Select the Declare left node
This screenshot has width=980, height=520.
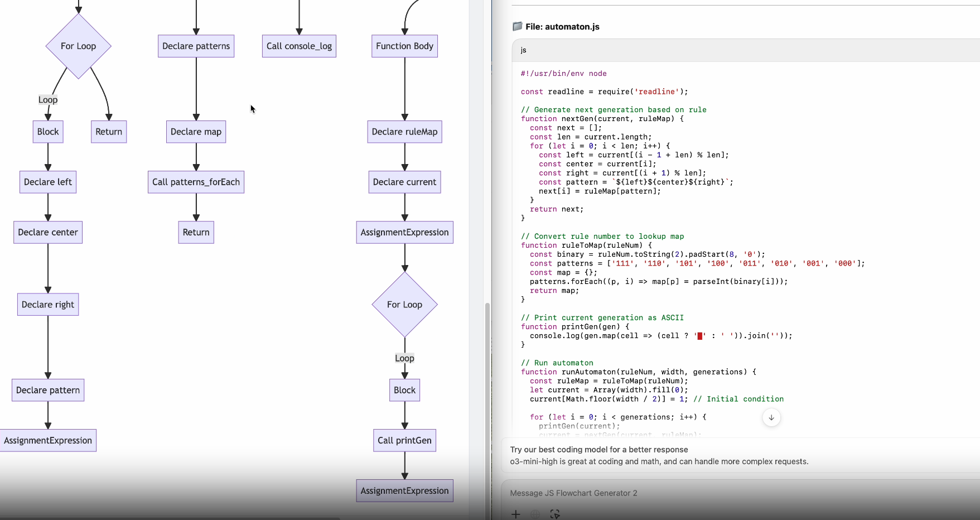pos(48,182)
